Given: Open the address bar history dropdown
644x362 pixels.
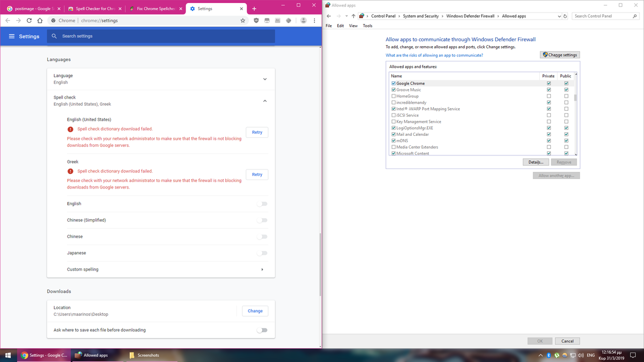Looking at the screenshot, I should tap(559, 16).
